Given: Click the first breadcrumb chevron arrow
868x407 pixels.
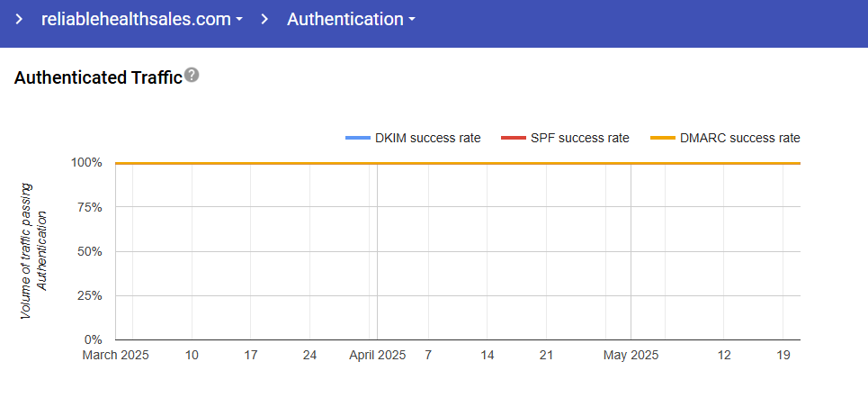Looking at the screenshot, I should pos(19,19).
